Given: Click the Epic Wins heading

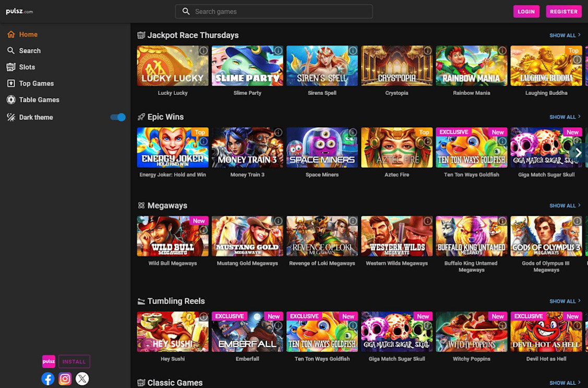Looking at the screenshot, I should coord(165,117).
